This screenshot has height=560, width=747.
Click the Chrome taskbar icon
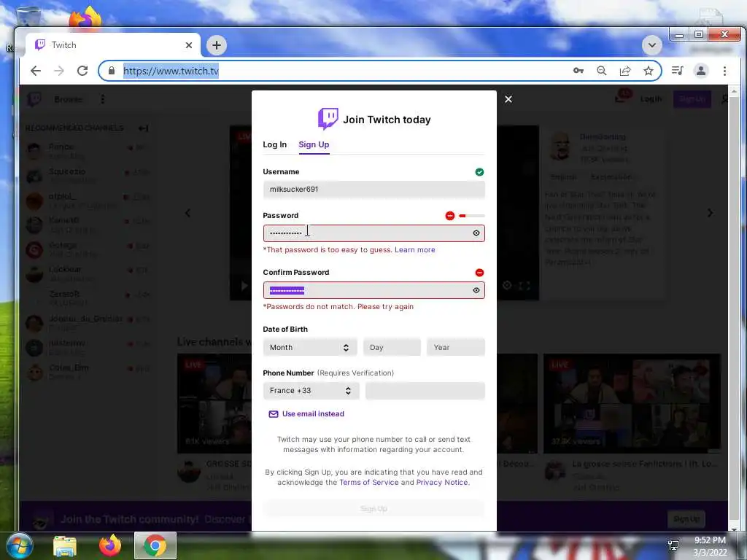coord(155,545)
